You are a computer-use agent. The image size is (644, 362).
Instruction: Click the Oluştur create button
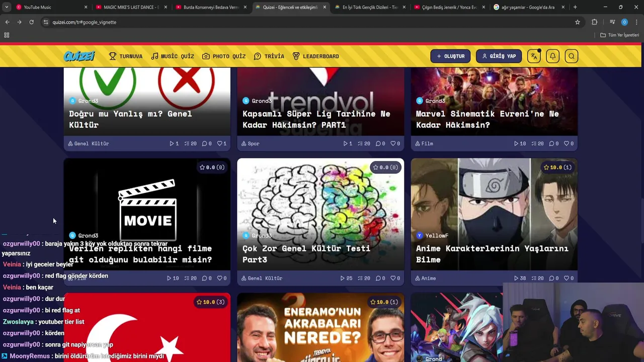(x=450, y=56)
